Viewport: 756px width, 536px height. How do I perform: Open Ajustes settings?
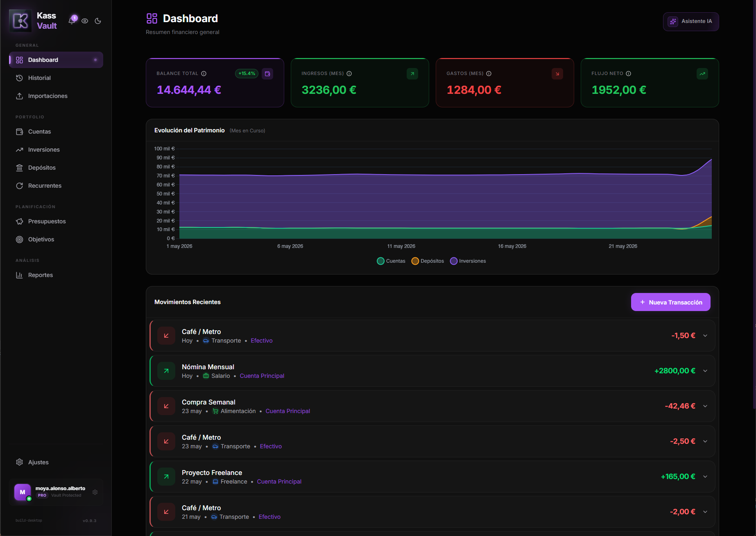tap(56, 462)
